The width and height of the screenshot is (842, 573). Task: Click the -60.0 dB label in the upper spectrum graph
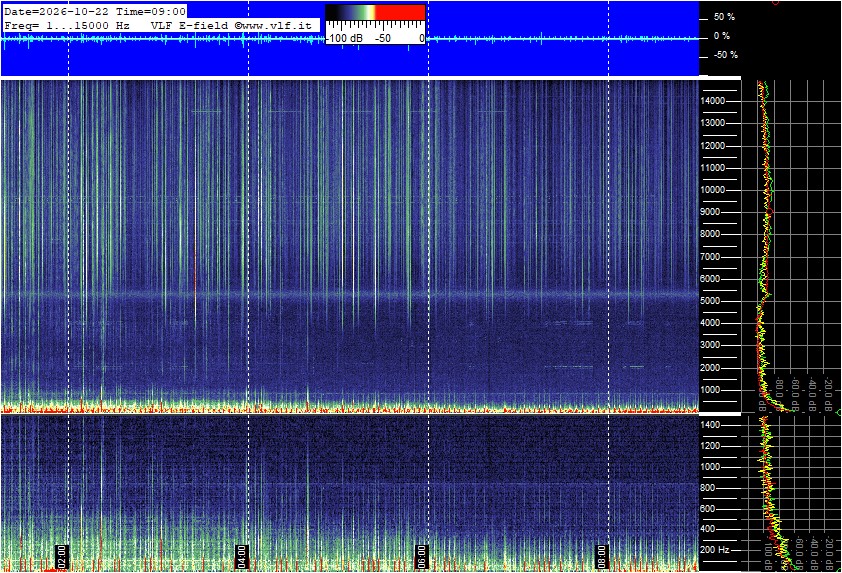(x=796, y=395)
